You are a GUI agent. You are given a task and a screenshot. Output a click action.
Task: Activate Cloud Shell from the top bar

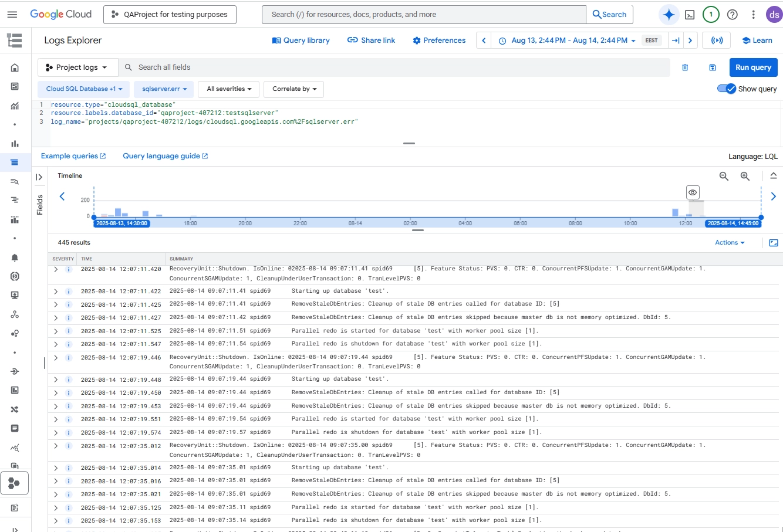690,14
